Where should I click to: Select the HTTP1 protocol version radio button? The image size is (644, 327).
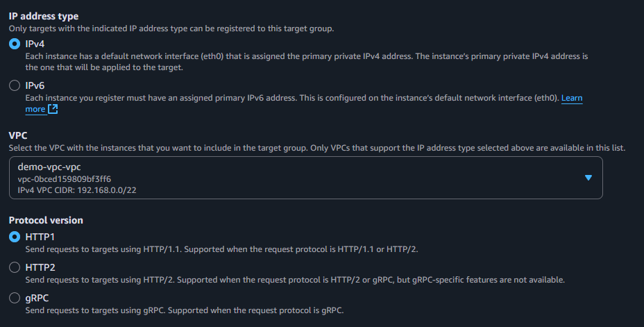[15, 237]
